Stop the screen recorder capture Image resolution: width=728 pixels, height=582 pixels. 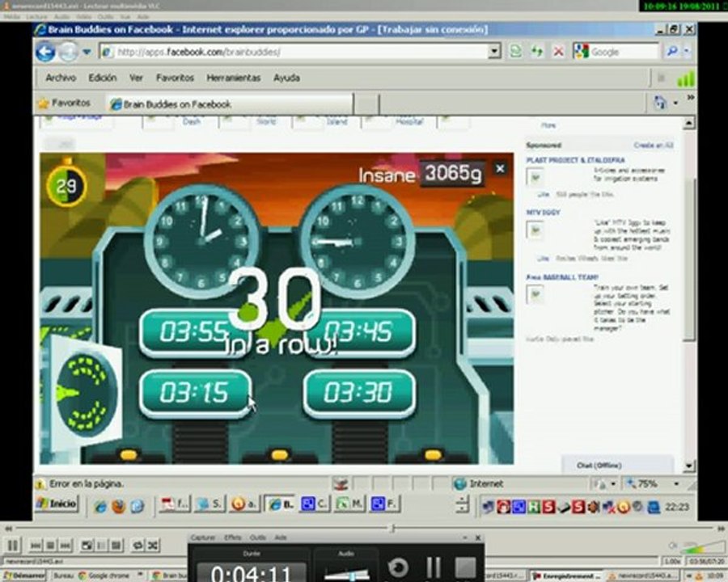[x=465, y=567]
